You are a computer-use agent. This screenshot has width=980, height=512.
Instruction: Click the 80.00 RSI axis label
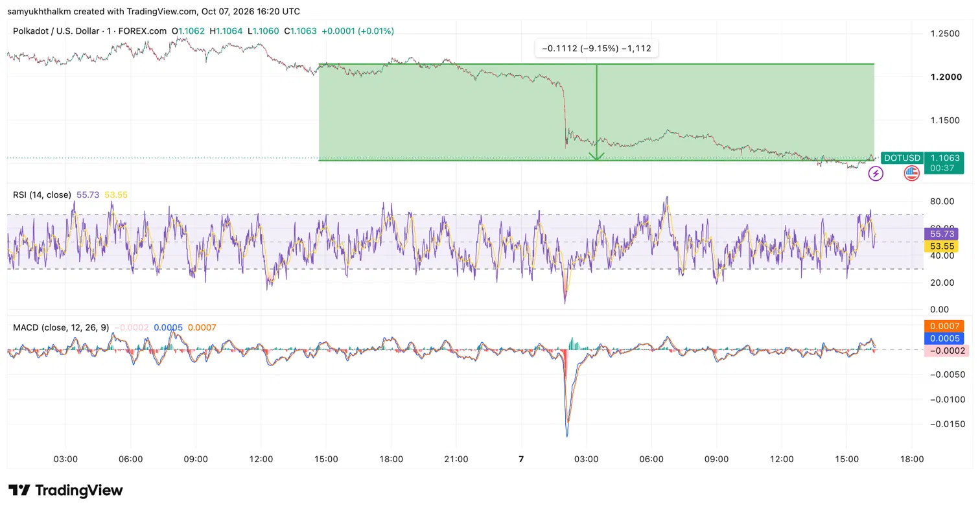(941, 202)
